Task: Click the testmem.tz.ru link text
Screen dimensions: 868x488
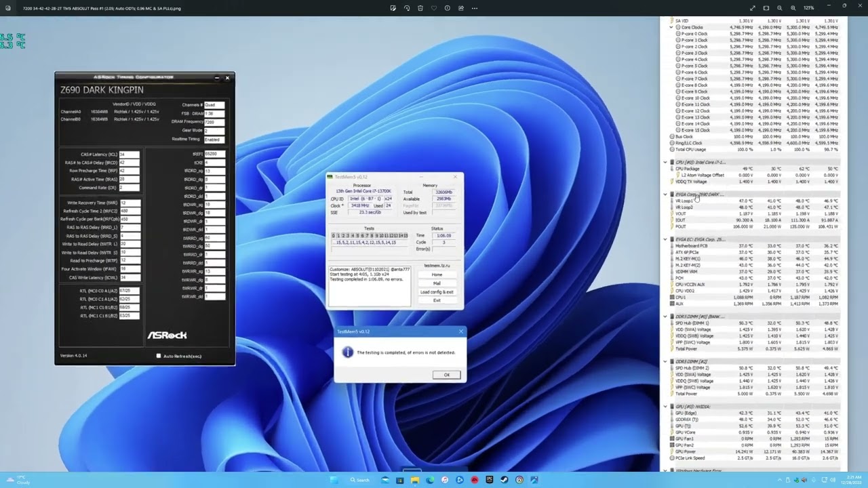Action: (x=437, y=266)
